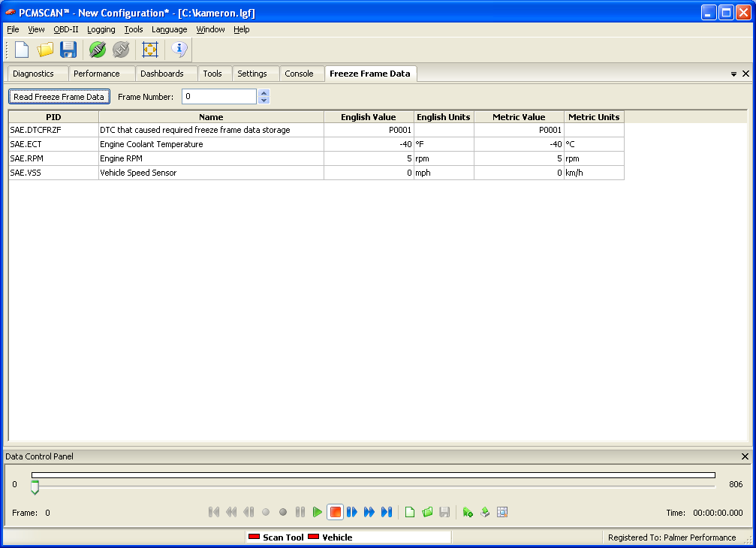The height and width of the screenshot is (548, 756).
Task: Close the Data Control Panel
Action: pos(745,456)
